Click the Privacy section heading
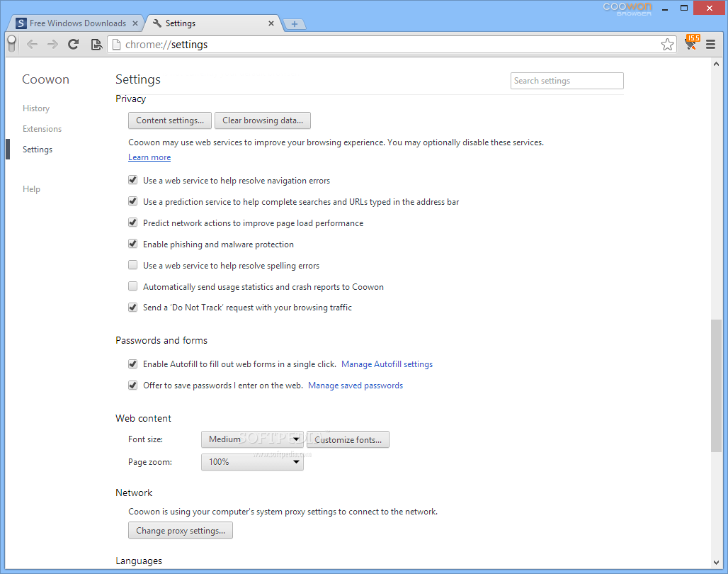728x574 pixels. click(130, 99)
